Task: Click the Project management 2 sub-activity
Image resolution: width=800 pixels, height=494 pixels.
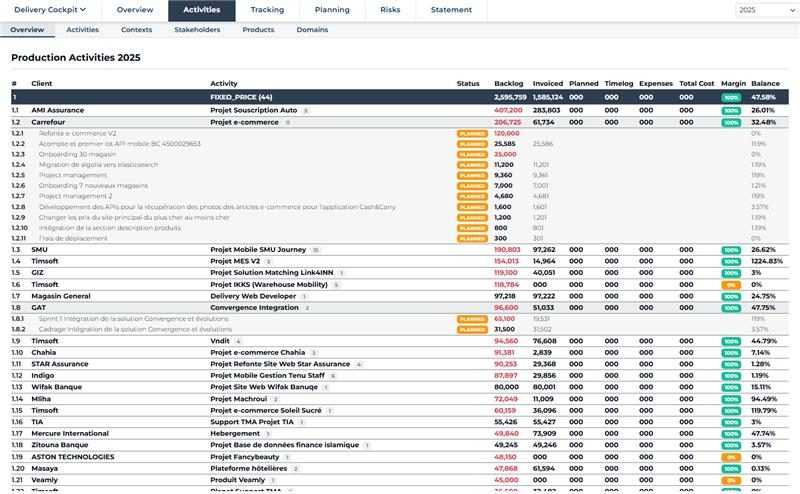Action: [76, 196]
